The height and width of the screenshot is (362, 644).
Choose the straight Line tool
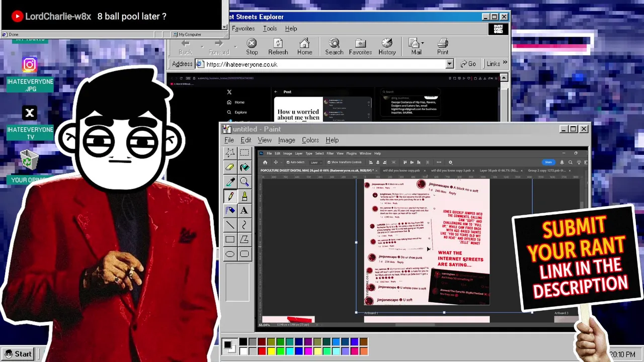[230, 225]
